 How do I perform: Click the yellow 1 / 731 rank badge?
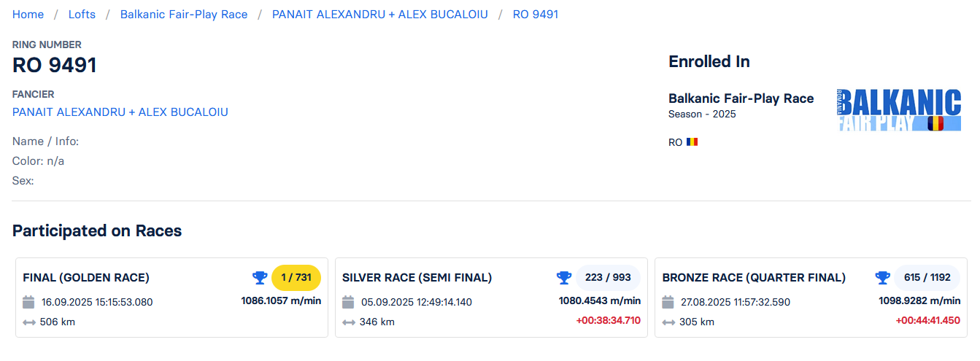(296, 278)
